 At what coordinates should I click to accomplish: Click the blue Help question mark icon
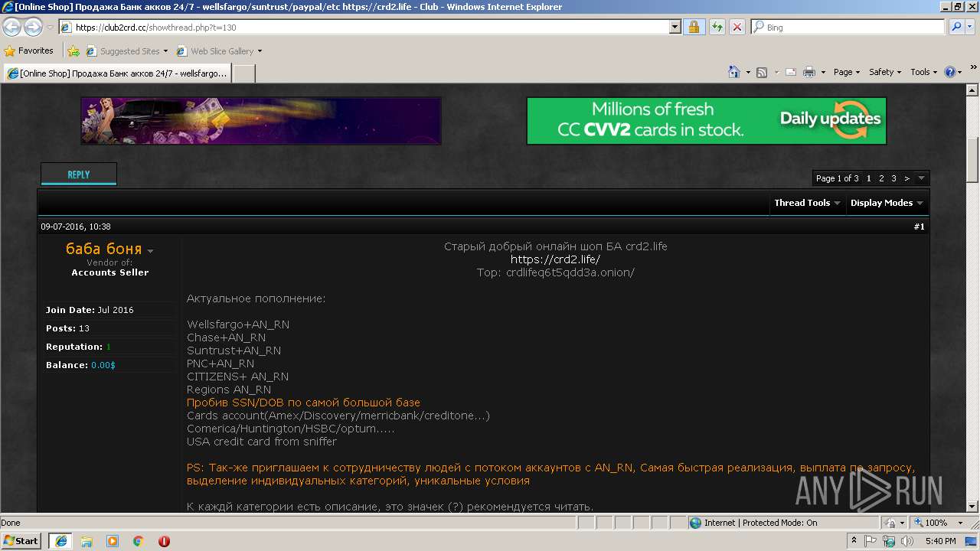950,72
